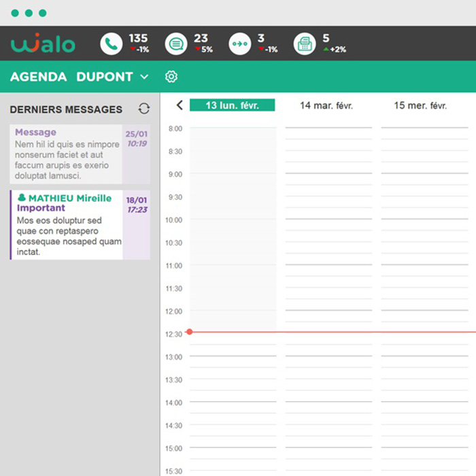
Task: Click the messages count 23
Action: 201,38
